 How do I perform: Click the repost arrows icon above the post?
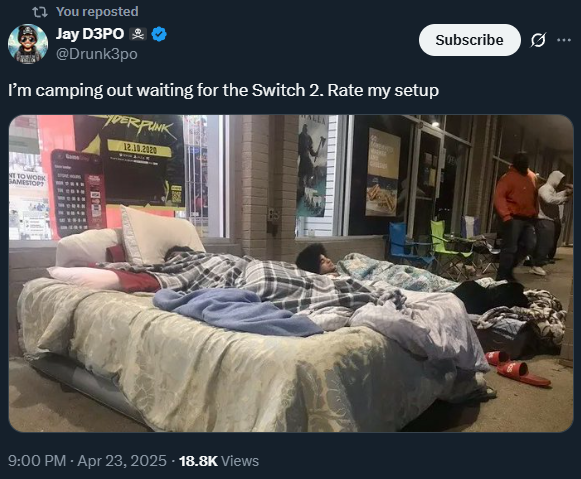click(40, 12)
